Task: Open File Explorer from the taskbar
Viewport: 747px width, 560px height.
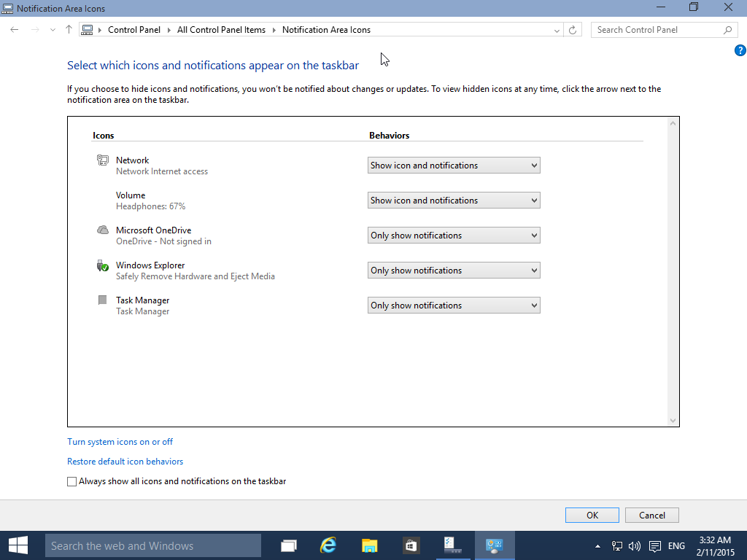Action: pos(369,545)
